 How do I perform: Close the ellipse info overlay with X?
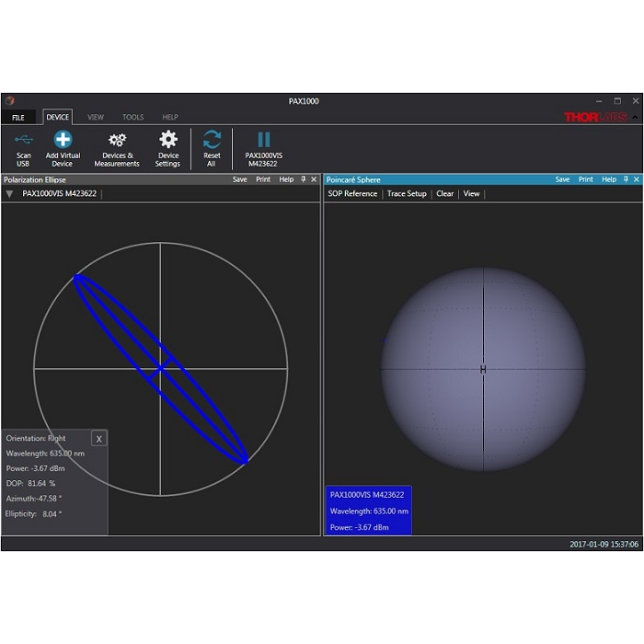99,439
